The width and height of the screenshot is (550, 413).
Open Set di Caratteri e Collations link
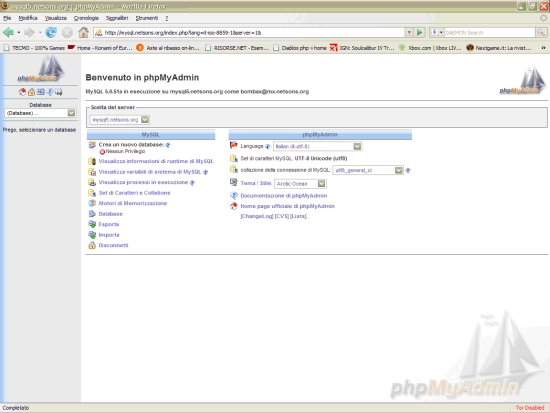(134, 193)
